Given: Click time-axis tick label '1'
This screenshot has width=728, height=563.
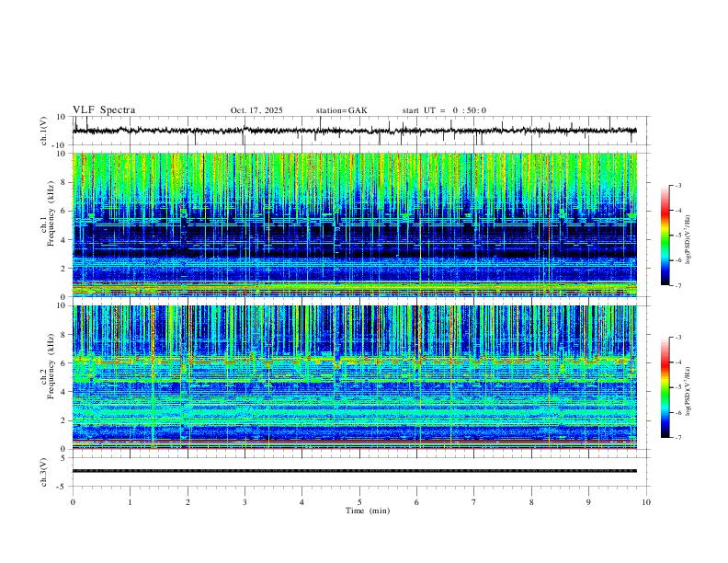Looking at the screenshot, I should (x=130, y=502).
